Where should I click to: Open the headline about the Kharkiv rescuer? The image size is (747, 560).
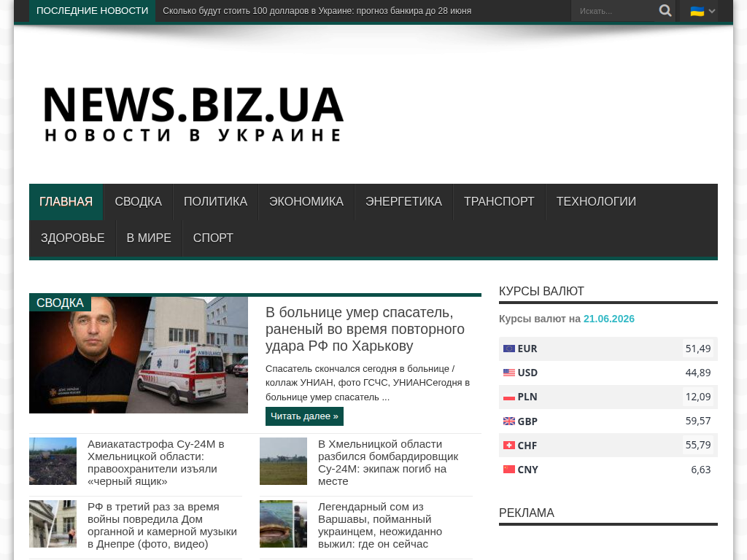click(365, 329)
